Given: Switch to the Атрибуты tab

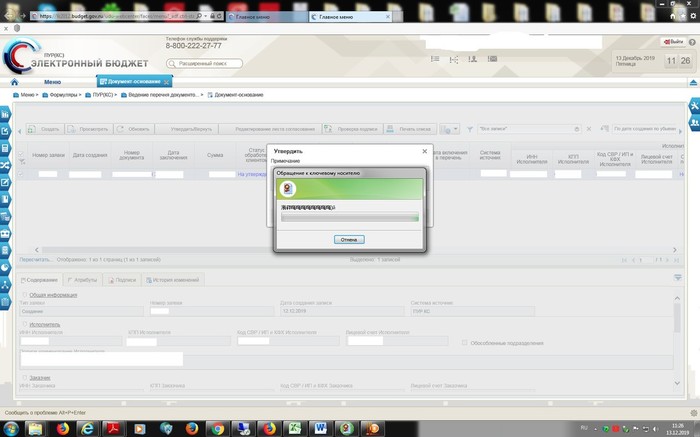Looking at the screenshot, I should (83, 280).
